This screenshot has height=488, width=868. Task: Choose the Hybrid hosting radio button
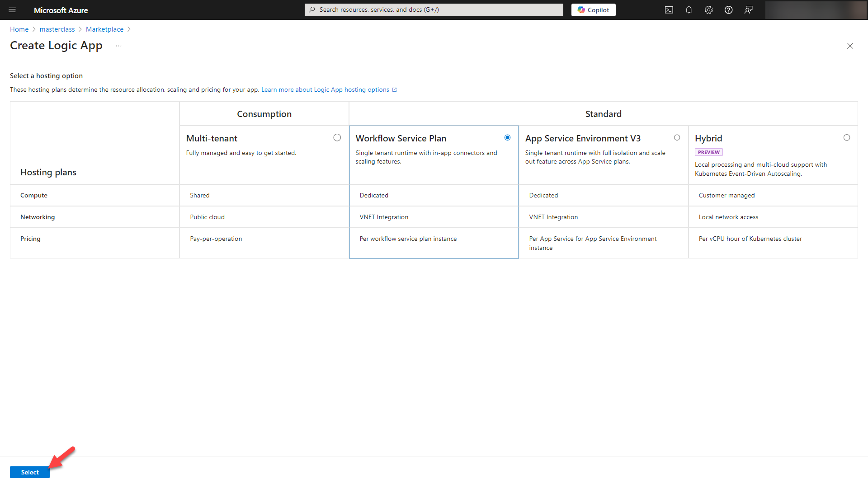pos(847,137)
